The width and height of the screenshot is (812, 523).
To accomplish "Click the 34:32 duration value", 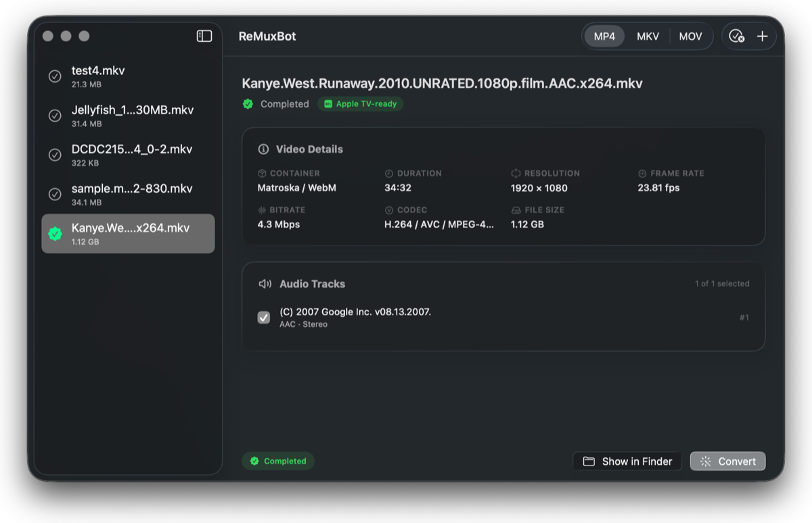I will pos(398,188).
